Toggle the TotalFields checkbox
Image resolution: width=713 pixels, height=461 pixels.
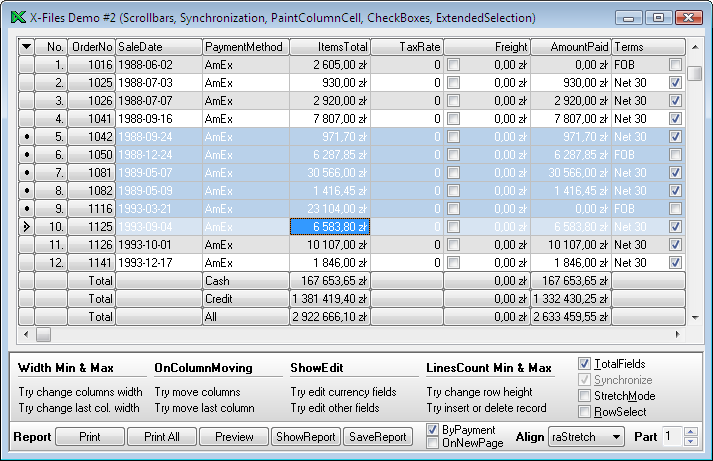tap(585, 364)
